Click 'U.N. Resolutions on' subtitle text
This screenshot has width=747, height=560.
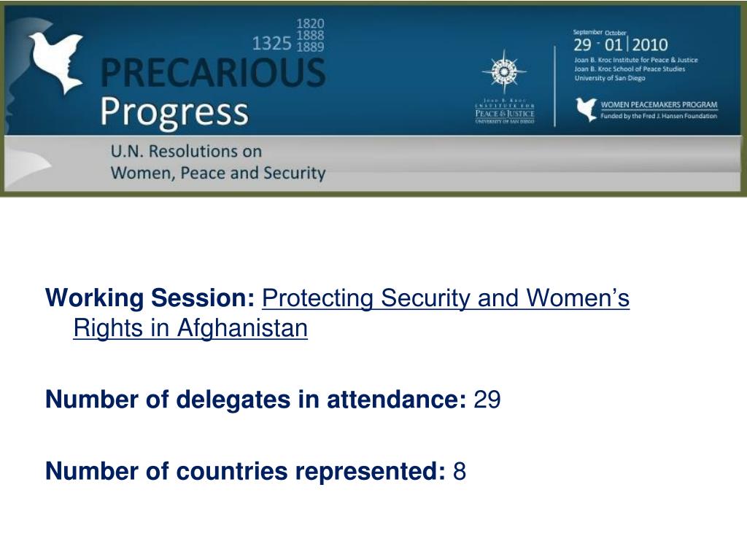[x=186, y=152]
